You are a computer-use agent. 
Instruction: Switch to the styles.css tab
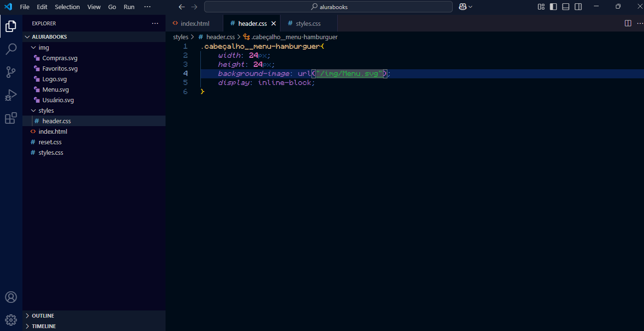pos(308,23)
